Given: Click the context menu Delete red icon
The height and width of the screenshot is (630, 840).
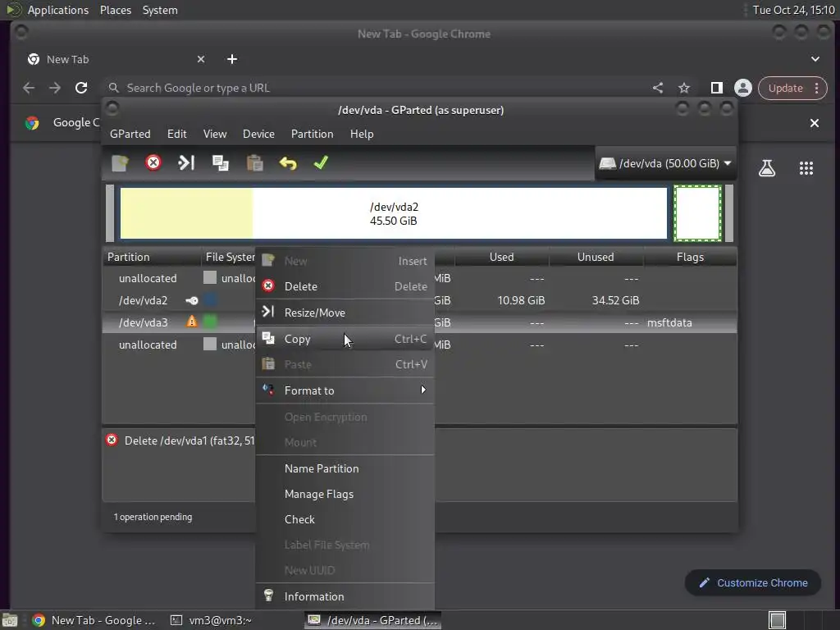Looking at the screenshot, I should [x=268, y=286].
